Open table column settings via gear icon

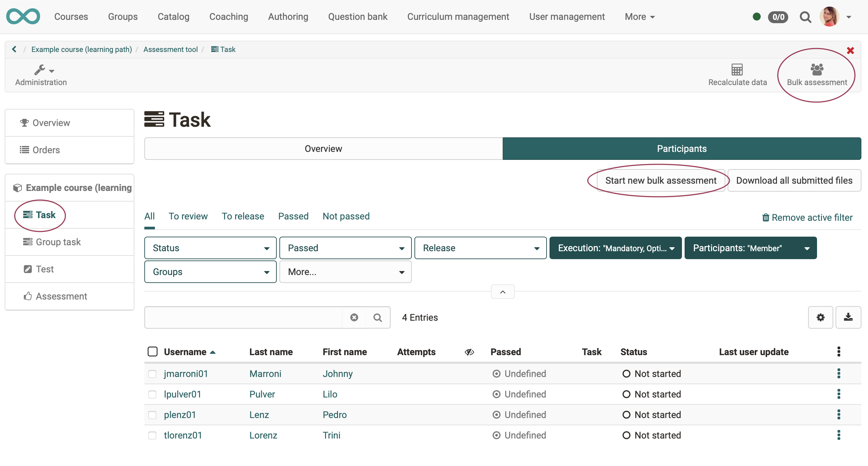[820, 317]
